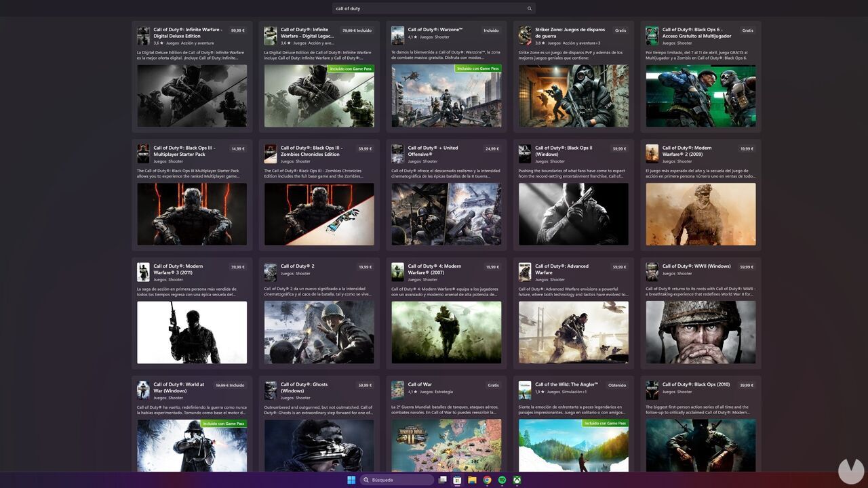The height and width of the screenshot is (488, 868).
Task: Open the Microsoft Store icon in the taskbar
Action: coord(458,480)
